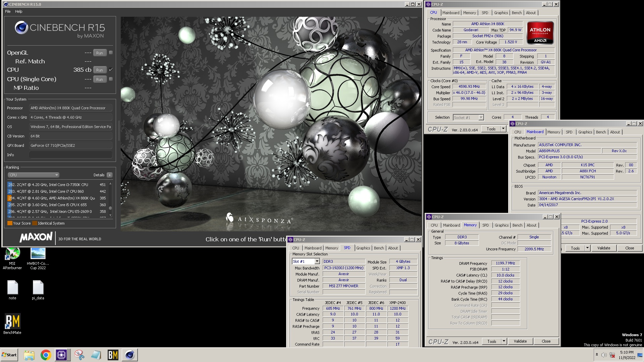Click the DRAM Frequency value 1199.7 MHz
Image resolution: width=644 pixels, height=362 pixels.
[x=505, y=263]
